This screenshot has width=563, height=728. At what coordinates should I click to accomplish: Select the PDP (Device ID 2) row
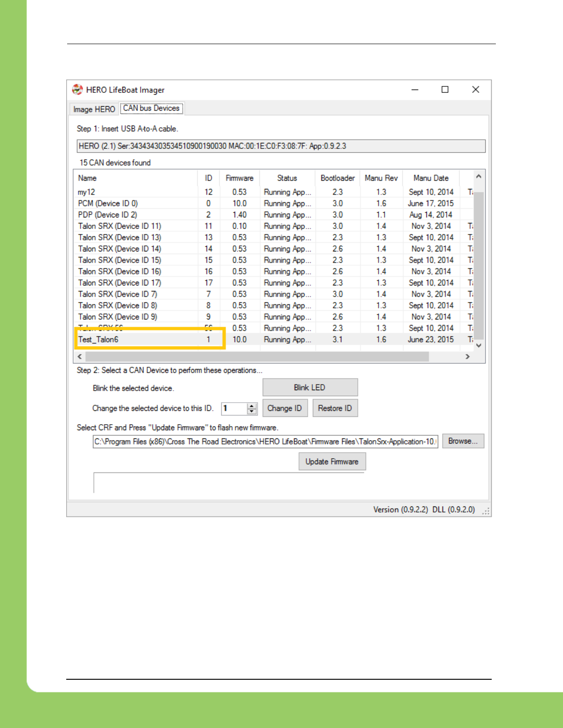pyautogui.click(x=274, y=215)
